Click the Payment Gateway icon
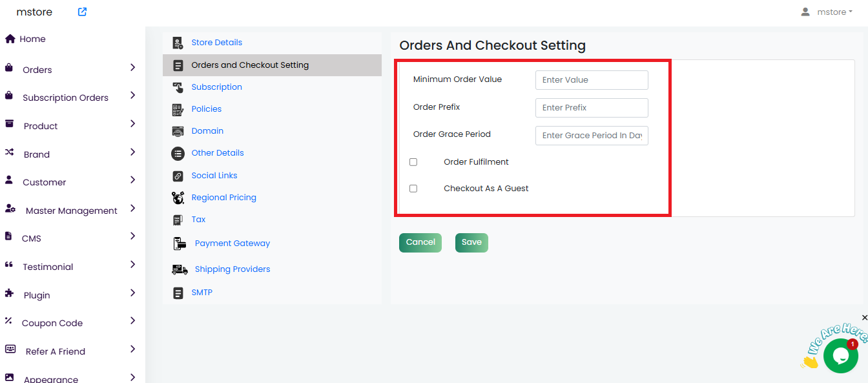868x383 pixels. tap(180, 243)
